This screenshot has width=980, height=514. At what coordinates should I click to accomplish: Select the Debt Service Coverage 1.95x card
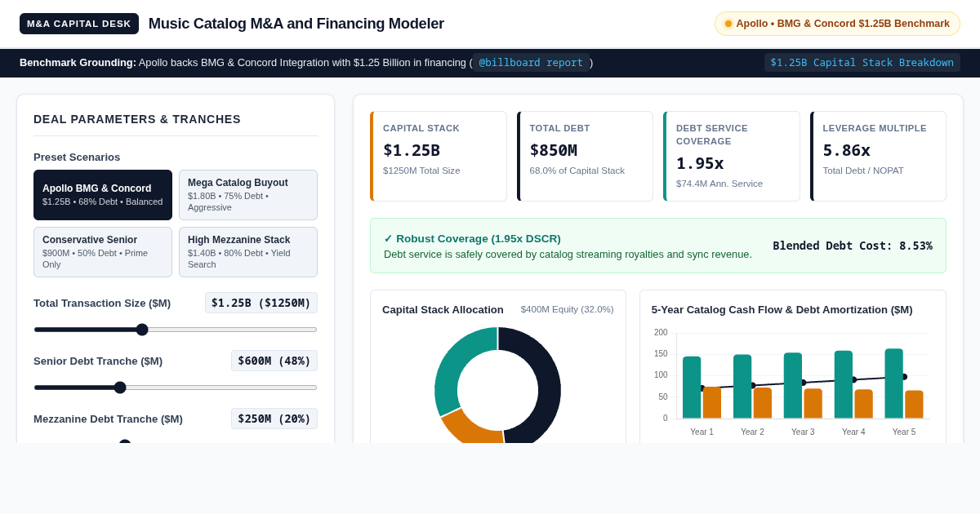tap(732, 156)
